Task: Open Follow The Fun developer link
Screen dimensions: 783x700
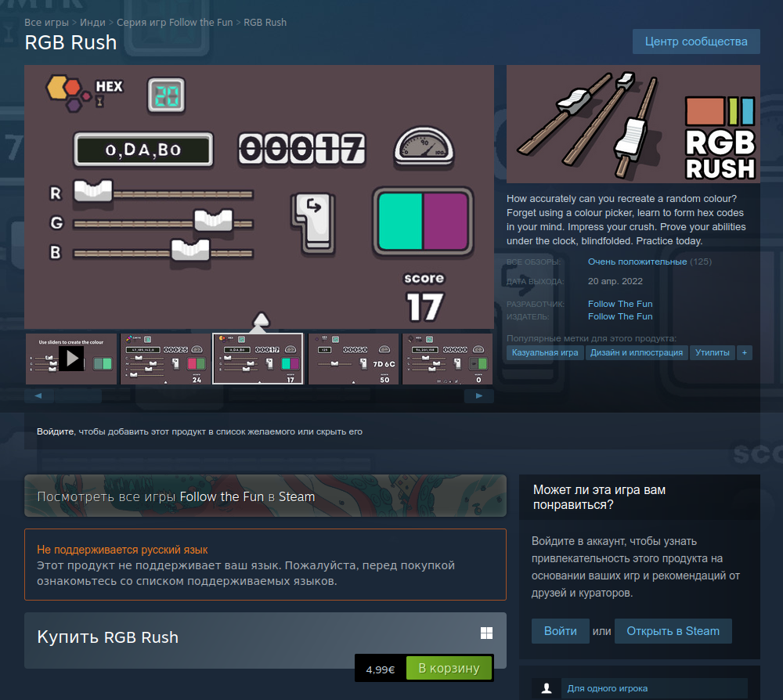Action: click(619, 304)
